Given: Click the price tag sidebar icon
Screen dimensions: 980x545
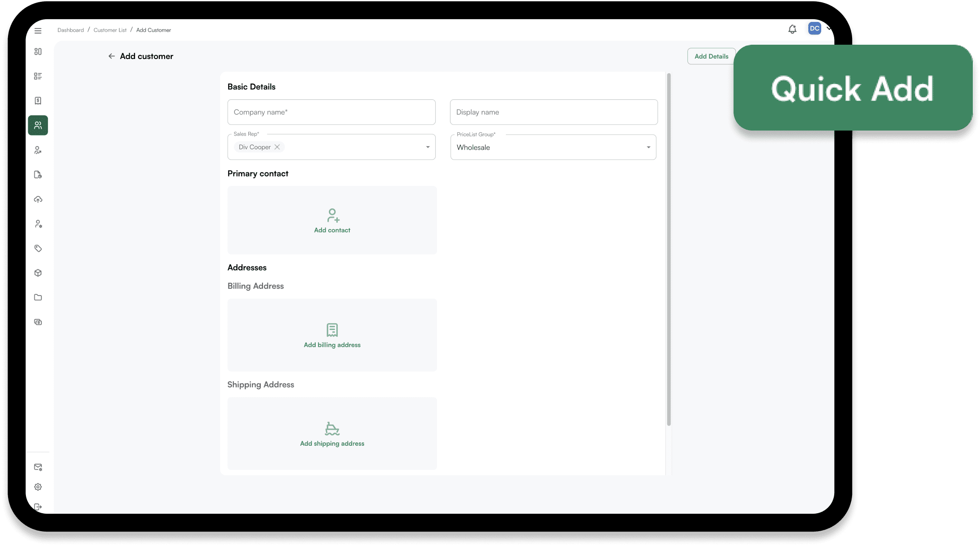Looking at the screenshot, I should pos(38,249).
